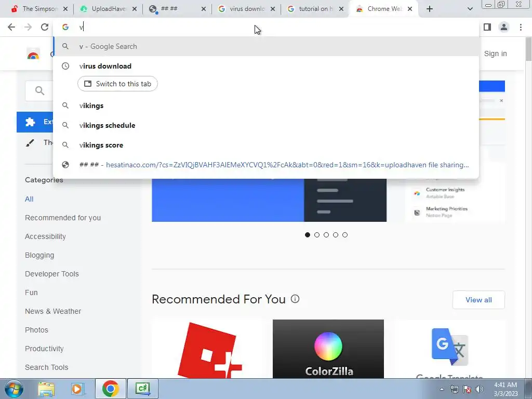The height and width of the screenshot is (399, 532).
Task: Select the fourth carousel dot
Action: pyautogui.click(x=336, y=235)
